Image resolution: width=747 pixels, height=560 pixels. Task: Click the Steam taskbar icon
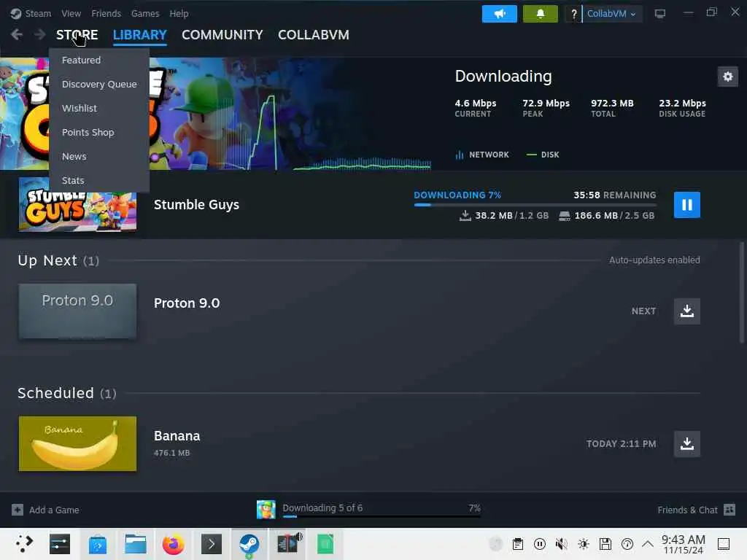[249, 544]
